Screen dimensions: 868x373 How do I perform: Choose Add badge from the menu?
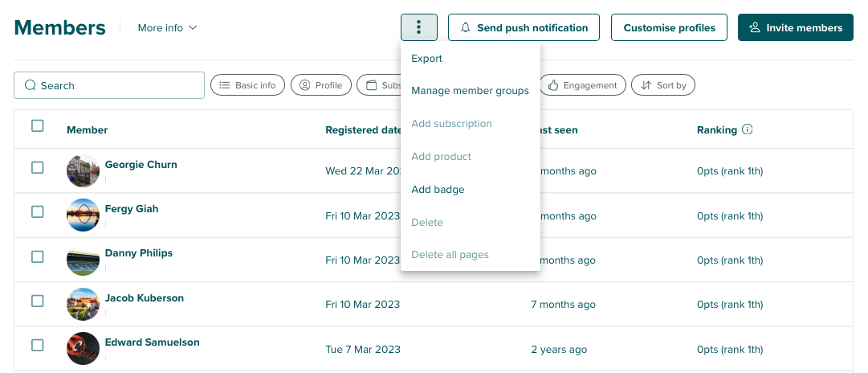pyautogui.click(x=438, y=190)
